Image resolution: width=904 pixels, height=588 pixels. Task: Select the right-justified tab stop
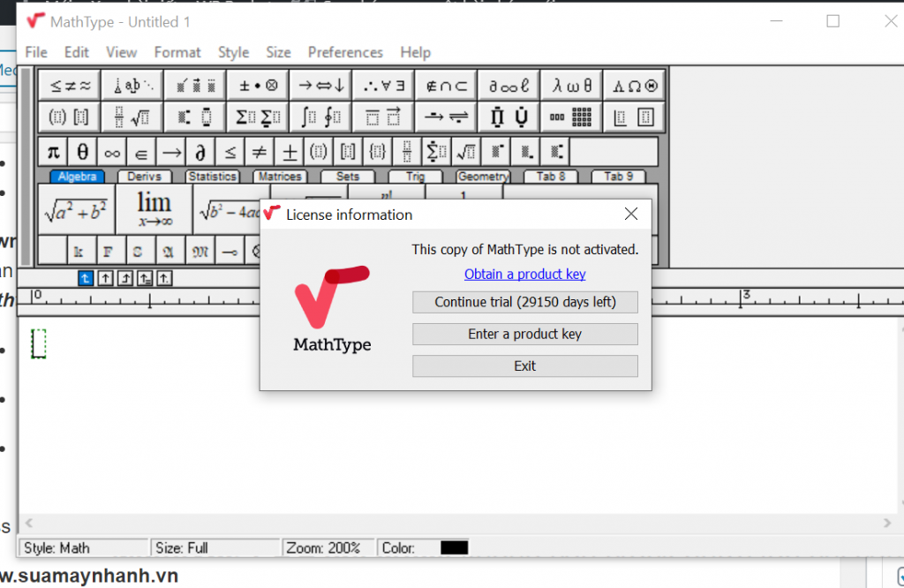pyautogui.click(x=125, y=278)
